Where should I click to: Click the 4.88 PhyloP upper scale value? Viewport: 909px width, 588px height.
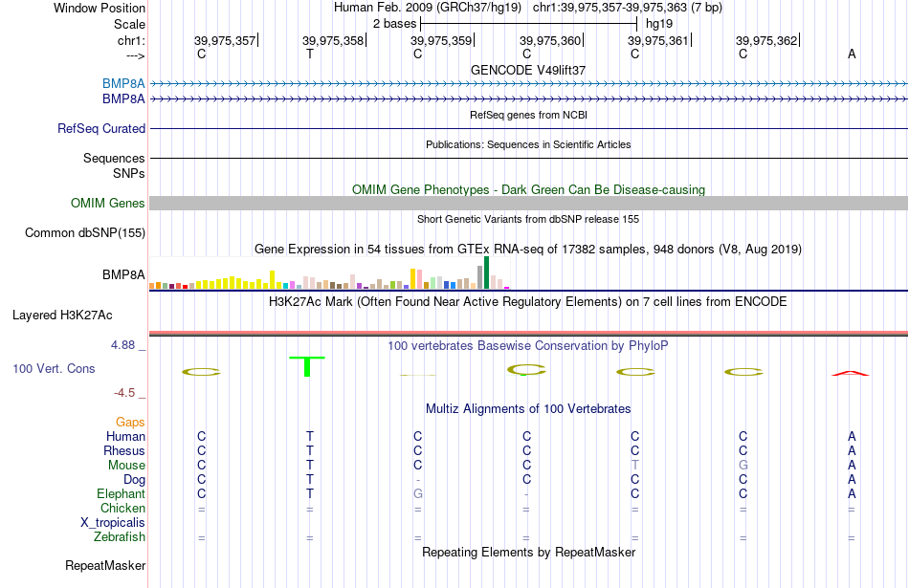click(x=122, y=345)
